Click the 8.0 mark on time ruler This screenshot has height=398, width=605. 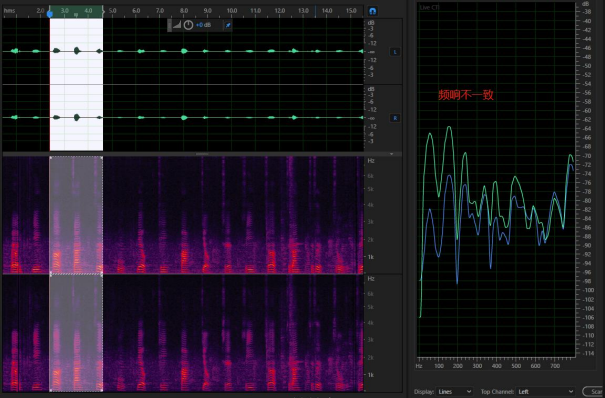coord(184,11)
